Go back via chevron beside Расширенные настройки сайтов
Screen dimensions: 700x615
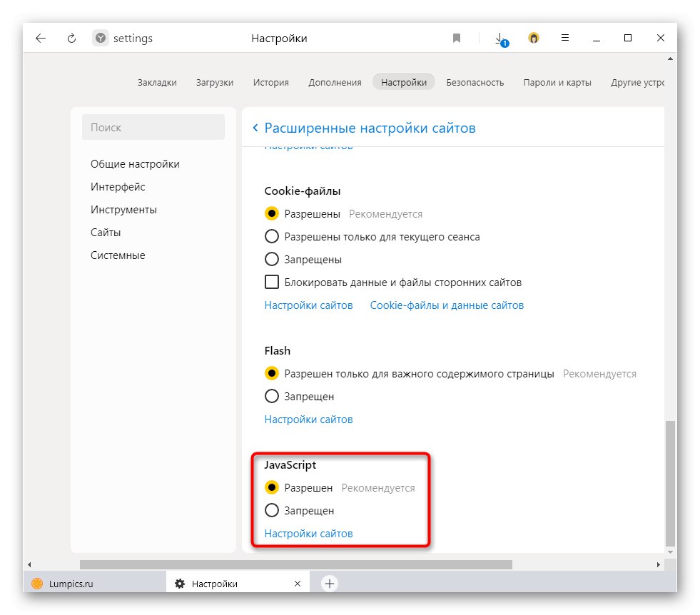pos(255,128)
